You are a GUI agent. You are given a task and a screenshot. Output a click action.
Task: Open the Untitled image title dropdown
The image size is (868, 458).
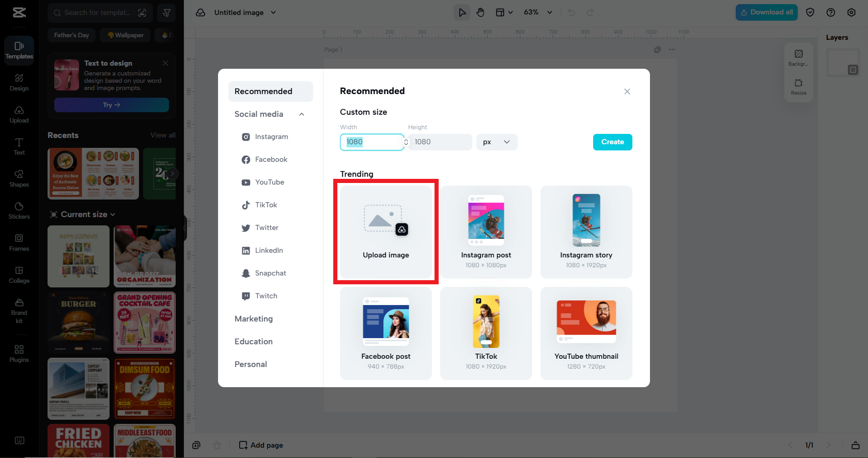(245, 12)
